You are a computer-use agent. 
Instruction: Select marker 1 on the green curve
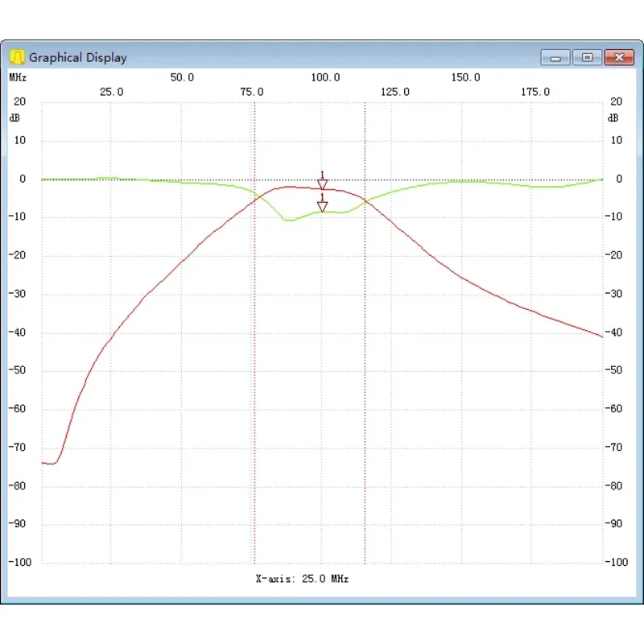click(x=323, y=208)
